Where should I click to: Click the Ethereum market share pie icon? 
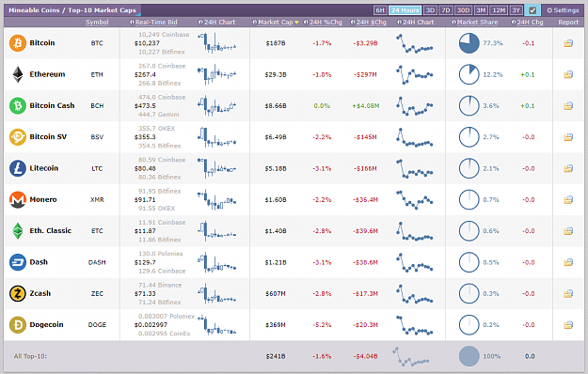(x=469, y=74)
